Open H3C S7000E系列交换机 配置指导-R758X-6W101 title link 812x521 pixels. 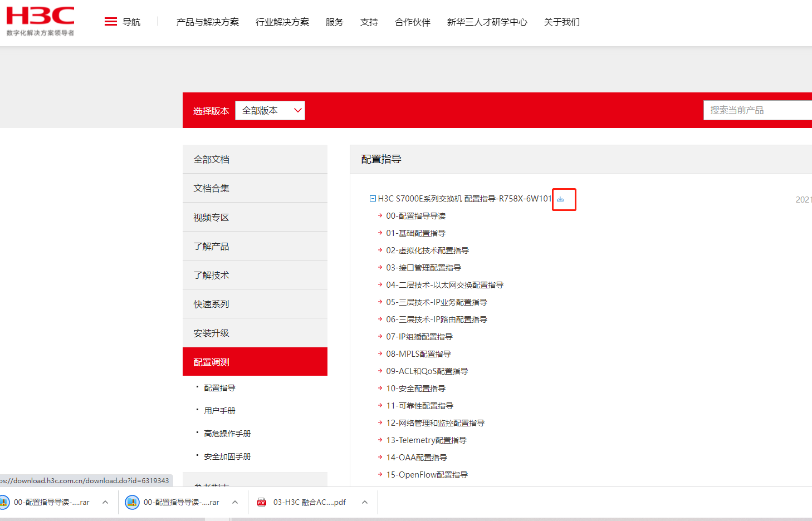click(x=464, y=199)
